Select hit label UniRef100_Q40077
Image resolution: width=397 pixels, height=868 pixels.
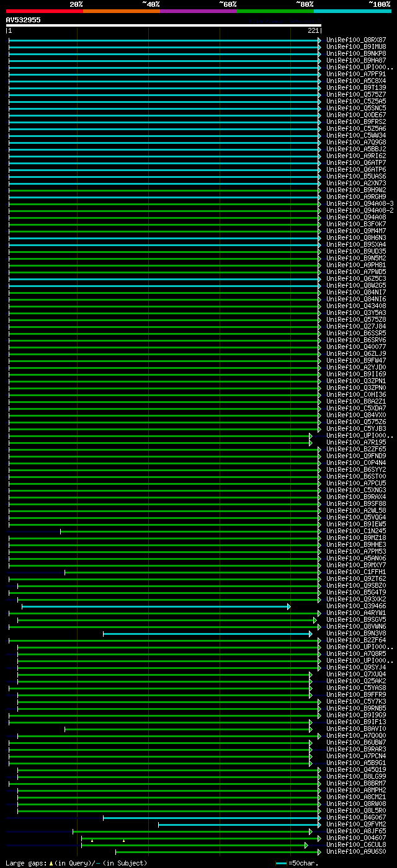pos(356,347)
